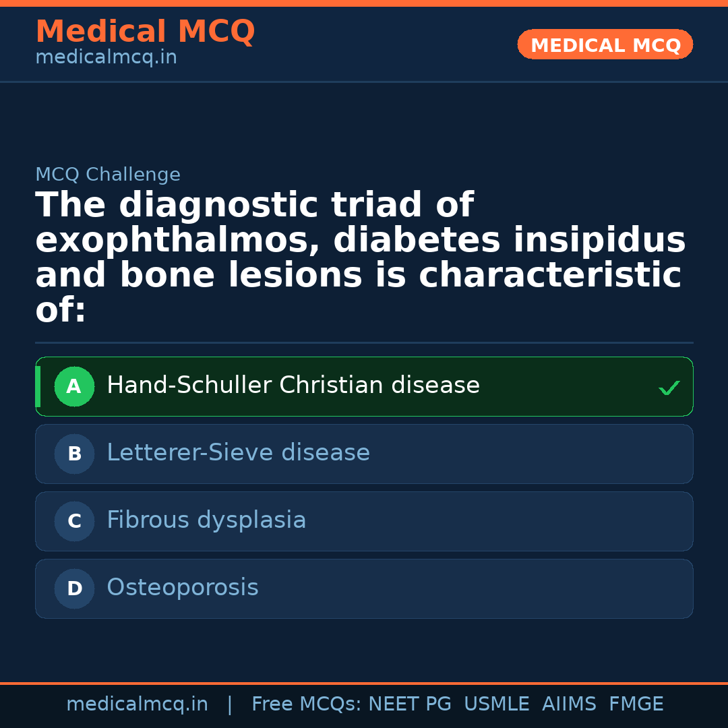This screenshot has height=728, width=728.
Task: Pick the D option letter circle
Action: [74, 589]
